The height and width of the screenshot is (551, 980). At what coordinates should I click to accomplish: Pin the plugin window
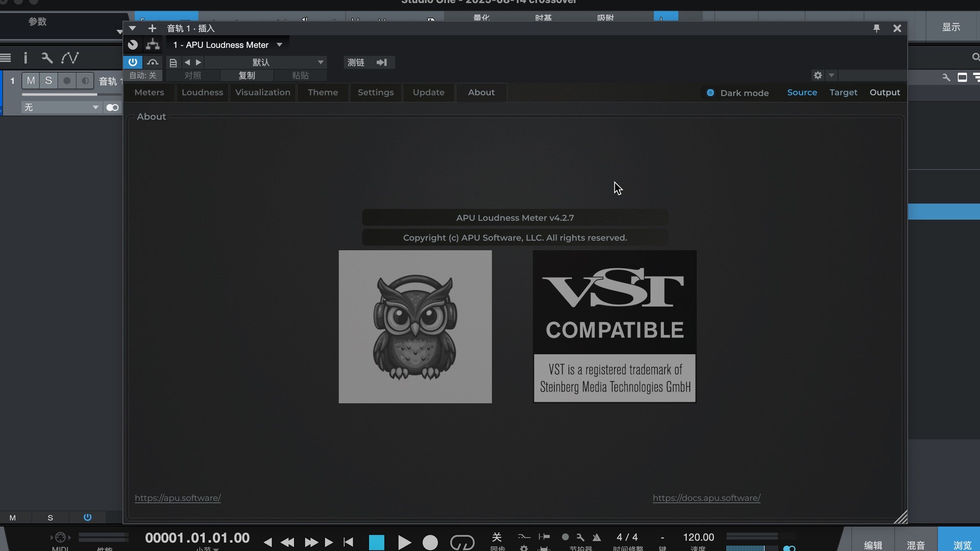876,29
